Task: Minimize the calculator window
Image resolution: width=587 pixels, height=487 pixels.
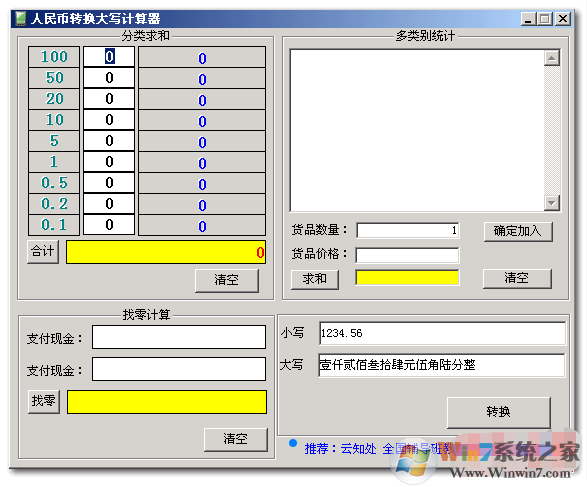Action: point(528,19)
